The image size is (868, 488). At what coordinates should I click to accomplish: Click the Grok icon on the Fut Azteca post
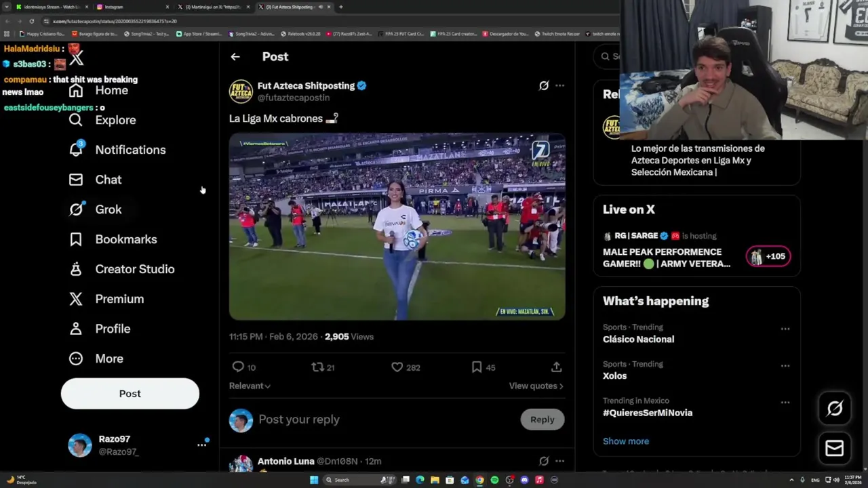coord(544,85)
